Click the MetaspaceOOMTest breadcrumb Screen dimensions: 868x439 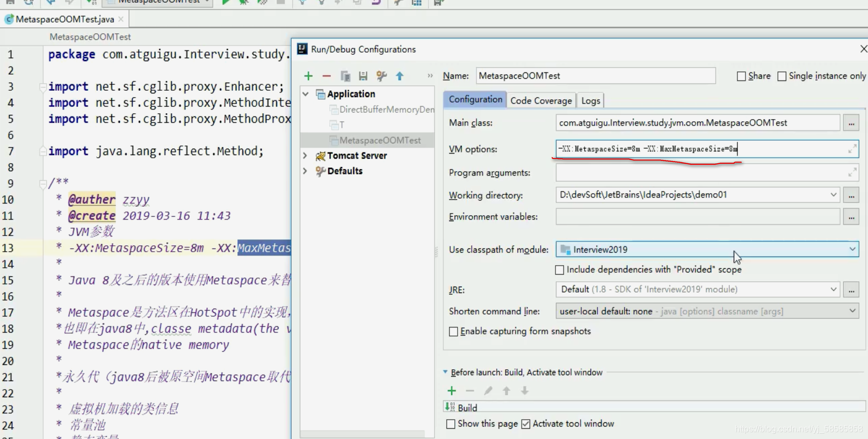coord(90,36)
